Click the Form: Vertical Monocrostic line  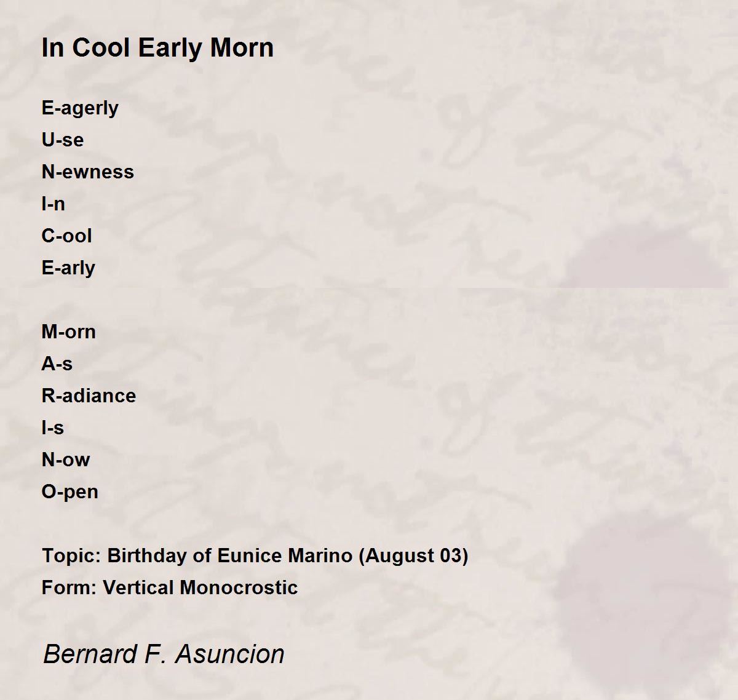pyautogui.click(x=170, y=587)
